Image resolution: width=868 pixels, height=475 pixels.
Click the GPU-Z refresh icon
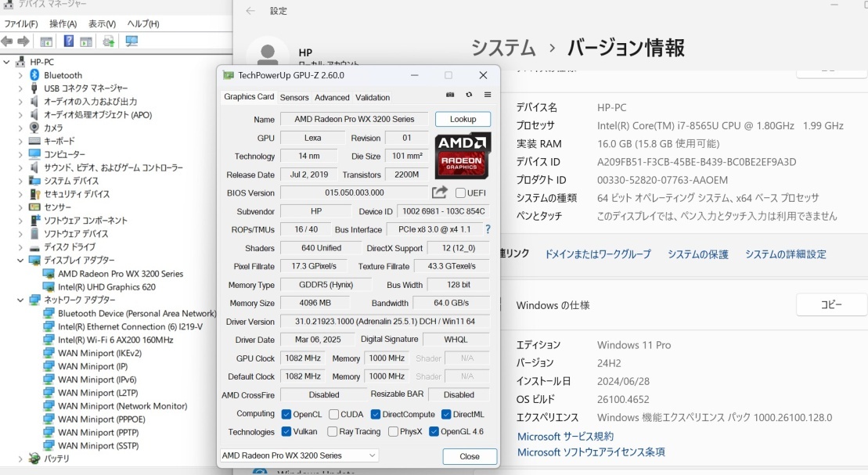tap(469, 95)
